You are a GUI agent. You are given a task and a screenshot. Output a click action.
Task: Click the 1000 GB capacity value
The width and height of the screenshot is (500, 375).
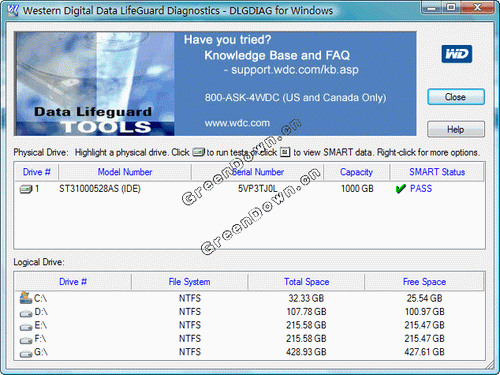click(x=357, y=189)
